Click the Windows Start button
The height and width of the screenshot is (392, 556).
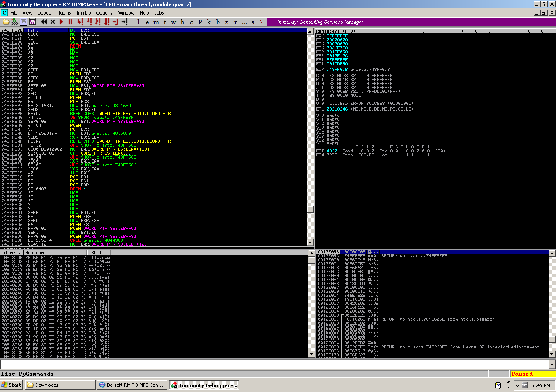[x=11, y=385]
